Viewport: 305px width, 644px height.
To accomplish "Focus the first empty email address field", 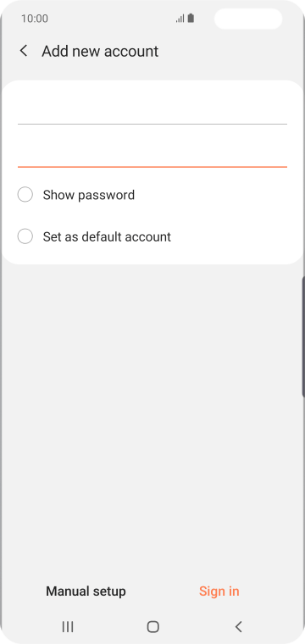I will pos(152,108).
